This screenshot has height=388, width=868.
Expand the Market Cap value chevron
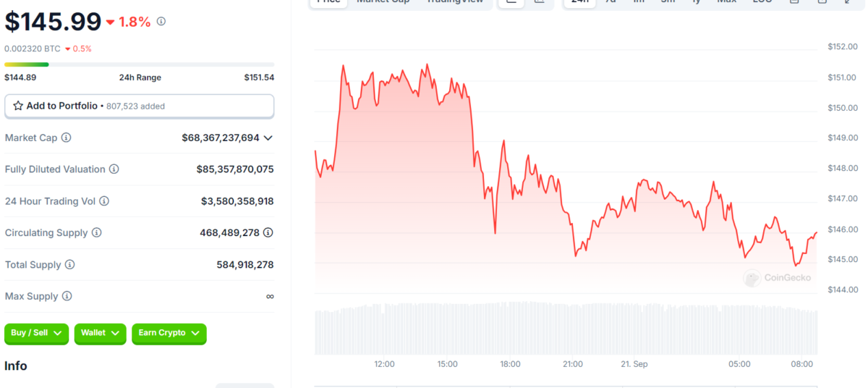tap(268, 138)
